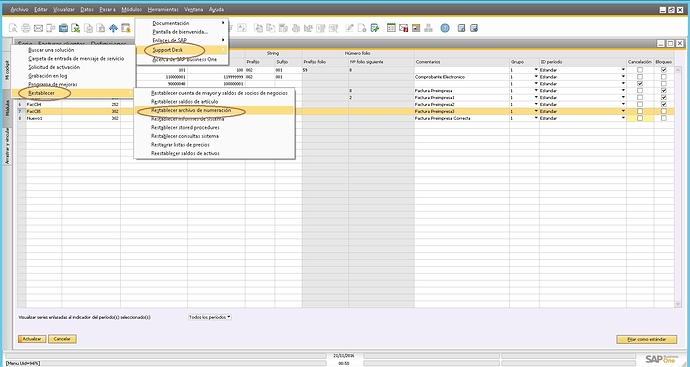Click the envelope email toolbar icon

click(38, 28)
